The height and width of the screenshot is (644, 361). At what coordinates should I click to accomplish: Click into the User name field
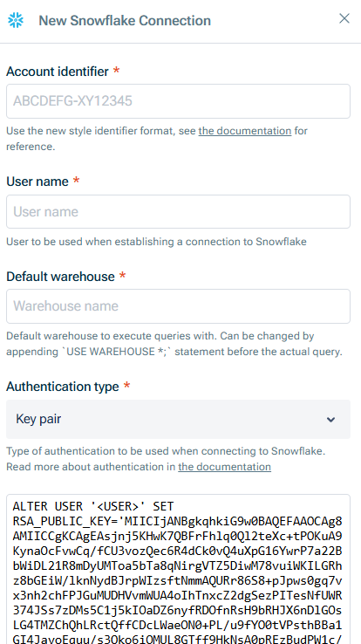pyautogui.click(x=178, y=211)
